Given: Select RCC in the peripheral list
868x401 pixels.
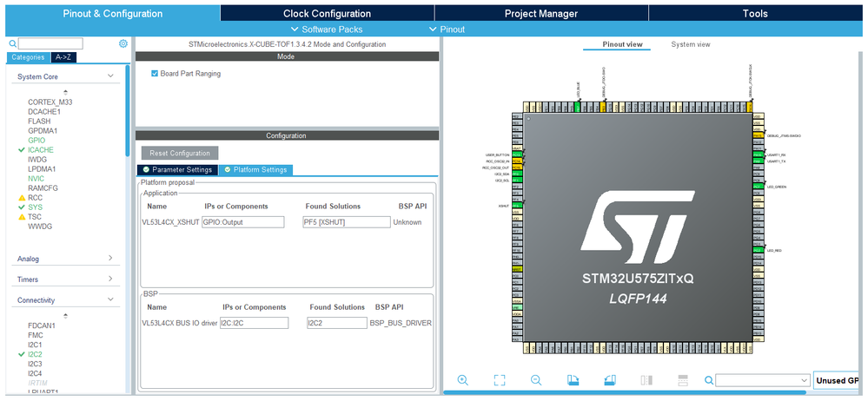Looking at the screenshot, I should (36, 197).
